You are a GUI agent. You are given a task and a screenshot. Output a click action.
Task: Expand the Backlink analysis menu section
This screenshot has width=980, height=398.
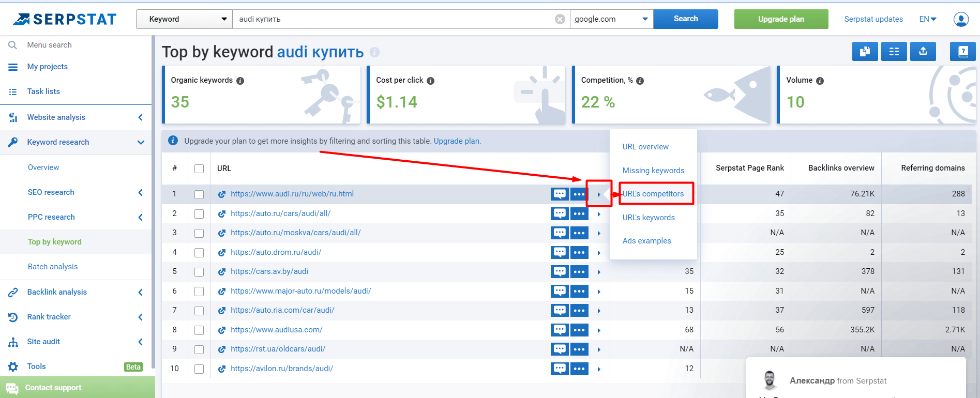(140, 292)
